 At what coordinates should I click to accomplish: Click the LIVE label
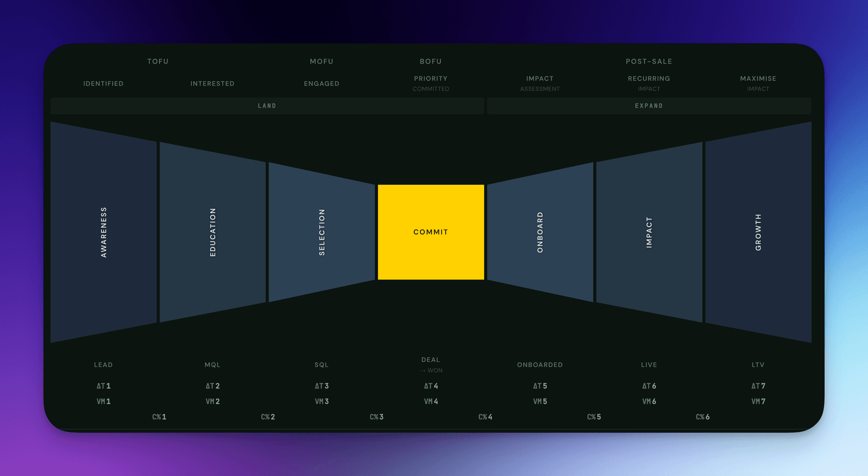(x=649, y=365)
